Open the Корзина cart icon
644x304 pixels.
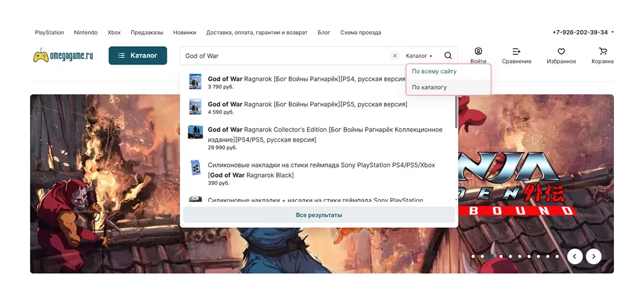tap(603, 52)
